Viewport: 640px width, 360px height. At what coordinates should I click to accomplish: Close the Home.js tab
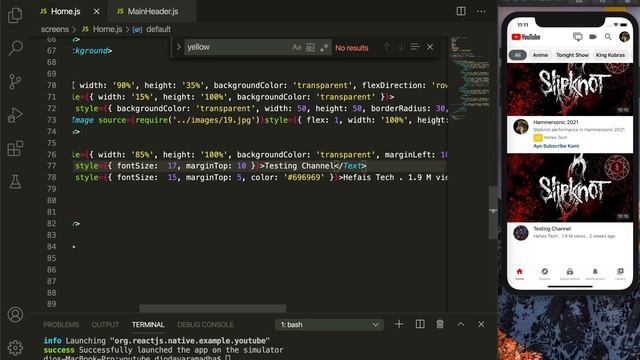[x=96, y=11]
